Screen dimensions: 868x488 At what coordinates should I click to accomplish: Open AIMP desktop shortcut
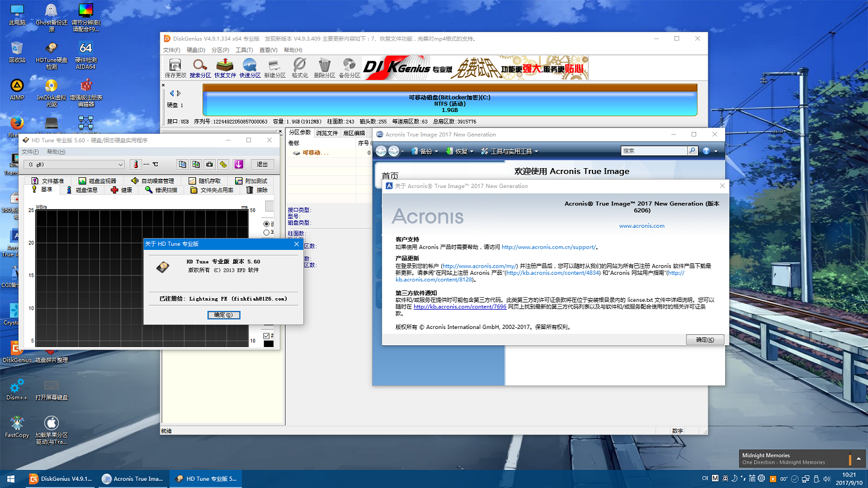[x=17, y=89]
